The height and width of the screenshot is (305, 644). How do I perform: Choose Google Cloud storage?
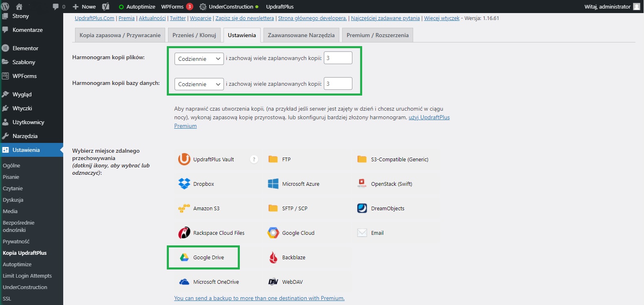pyautogui.click(x=291, y=233)
